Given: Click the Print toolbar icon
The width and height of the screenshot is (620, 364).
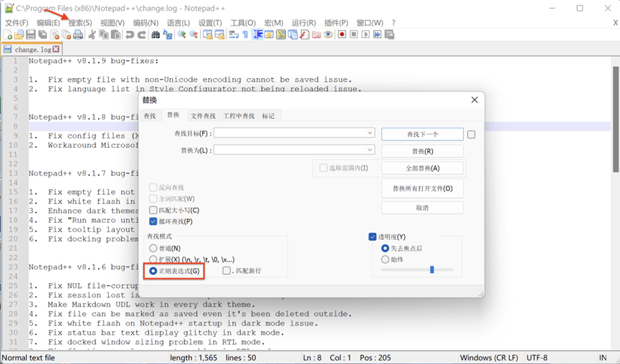Looking at the screenshot, I should [x=78, y=35].
